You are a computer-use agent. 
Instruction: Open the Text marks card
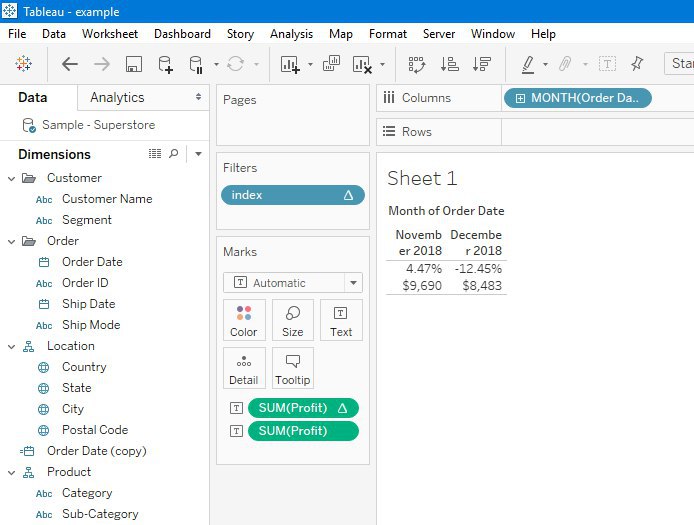coord(341,320)
